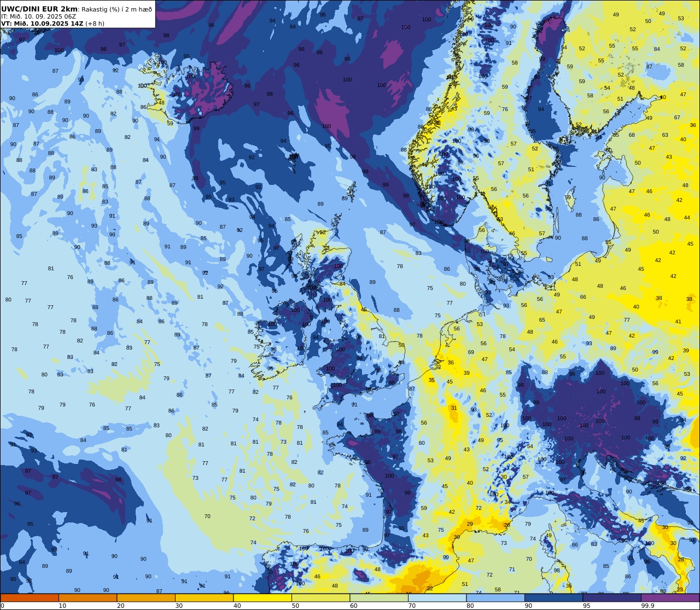Click the '70' tick label on the color scale
The height and width of the screenshot is (610, 700).
(412, 606)
